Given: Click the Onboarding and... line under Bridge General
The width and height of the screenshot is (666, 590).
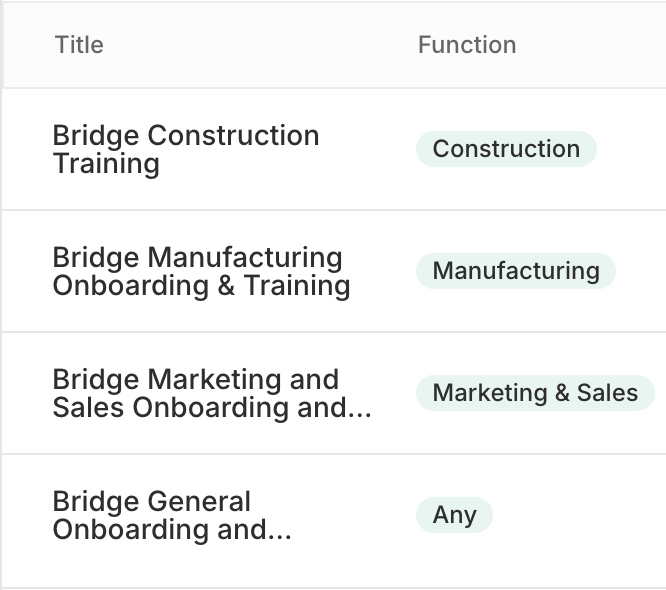Looking at the screenshot, I should [x=171, y=530].
